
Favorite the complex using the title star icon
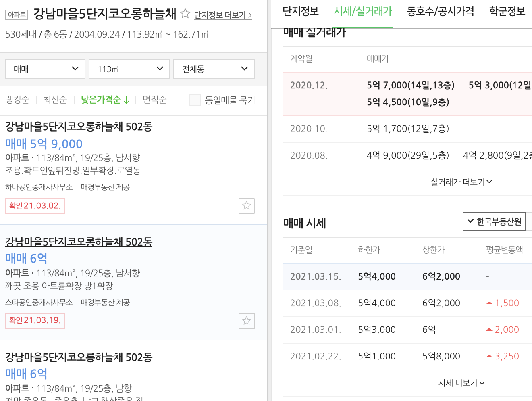[x=185, y=14]
